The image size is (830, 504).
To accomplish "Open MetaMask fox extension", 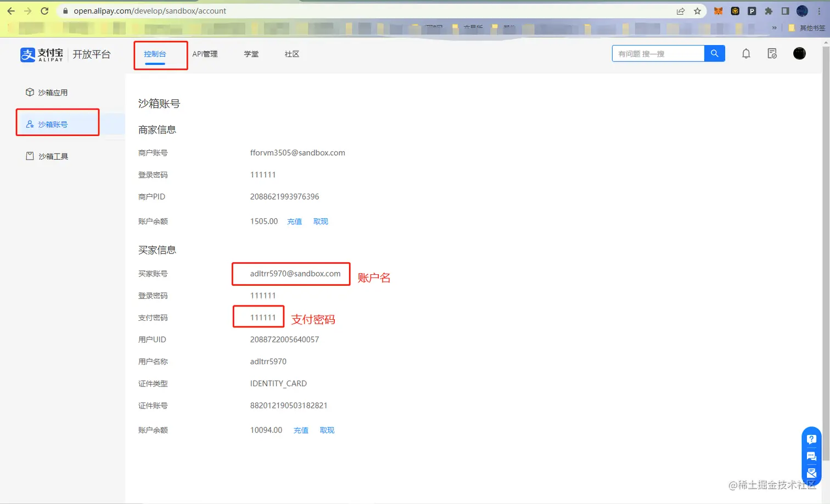I will click(x=718, y=11).
